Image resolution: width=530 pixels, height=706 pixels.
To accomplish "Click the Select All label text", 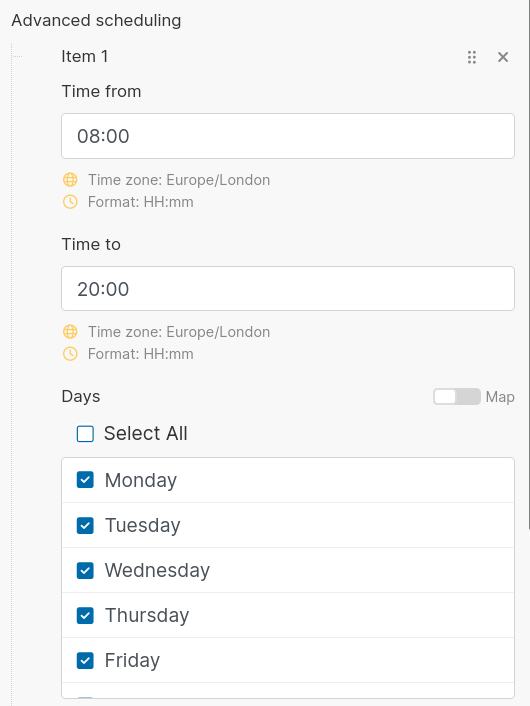I will click(145, 434).
